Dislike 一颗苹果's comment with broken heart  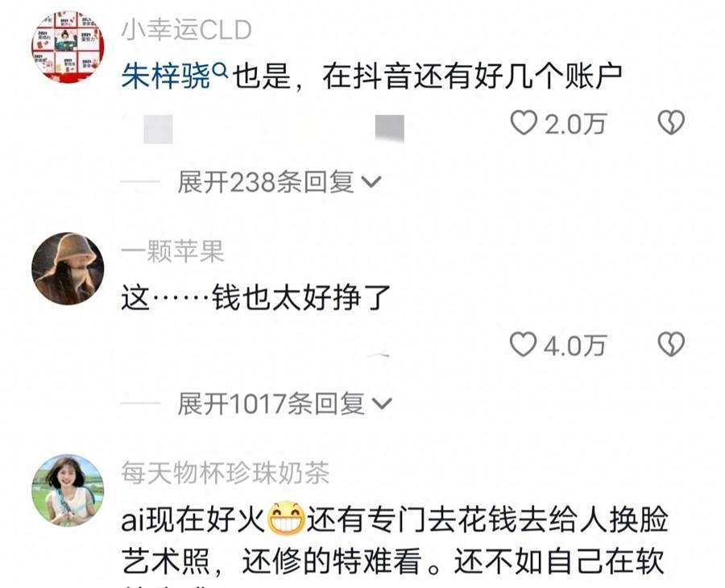(x=671, y=345)
